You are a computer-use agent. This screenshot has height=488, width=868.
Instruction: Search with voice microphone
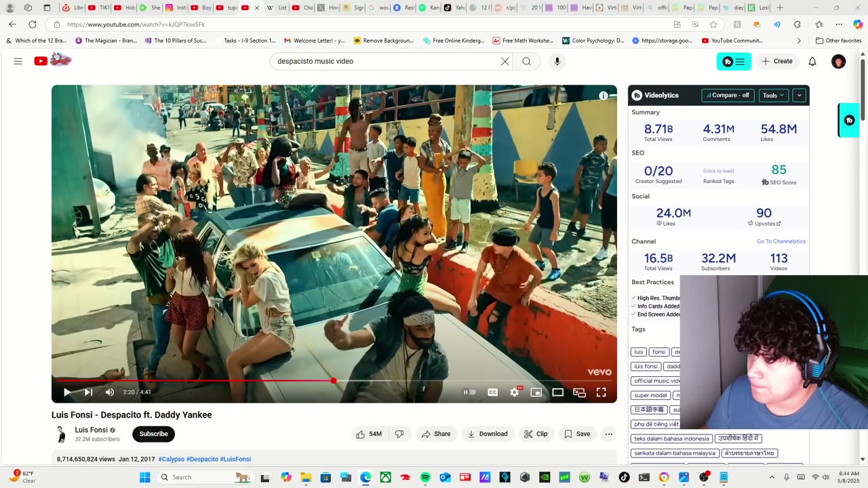(557, 61)
